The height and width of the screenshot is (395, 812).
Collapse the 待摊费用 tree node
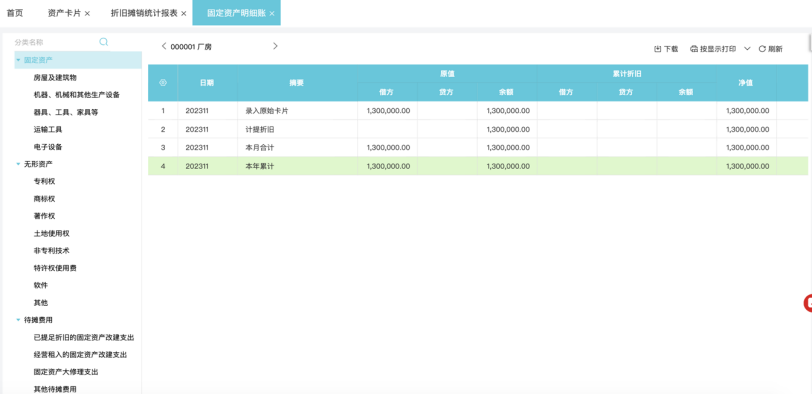tap(18, 319)
